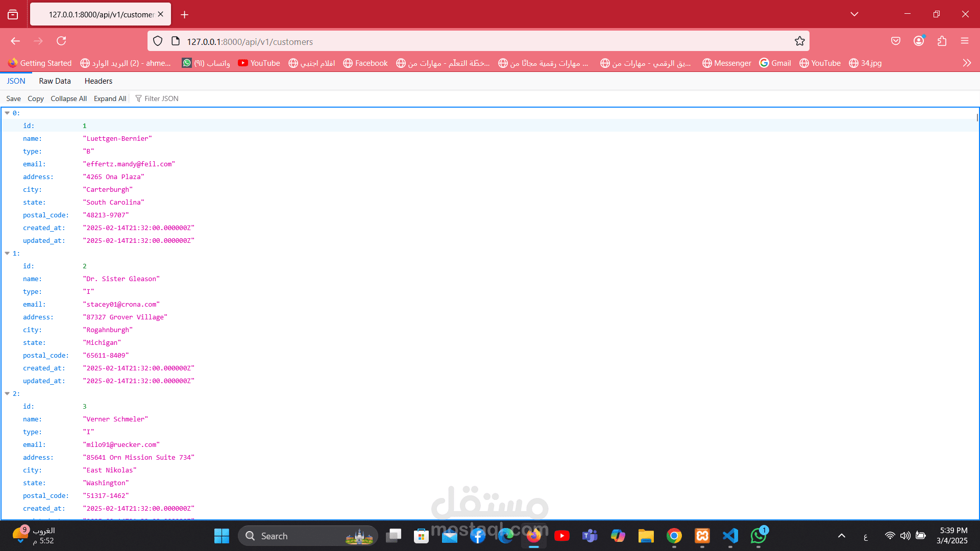Image resolution: width=980 pixels, height=551 pixels.
Task: Switch to the Headers tab
Action: coord(98,81)
